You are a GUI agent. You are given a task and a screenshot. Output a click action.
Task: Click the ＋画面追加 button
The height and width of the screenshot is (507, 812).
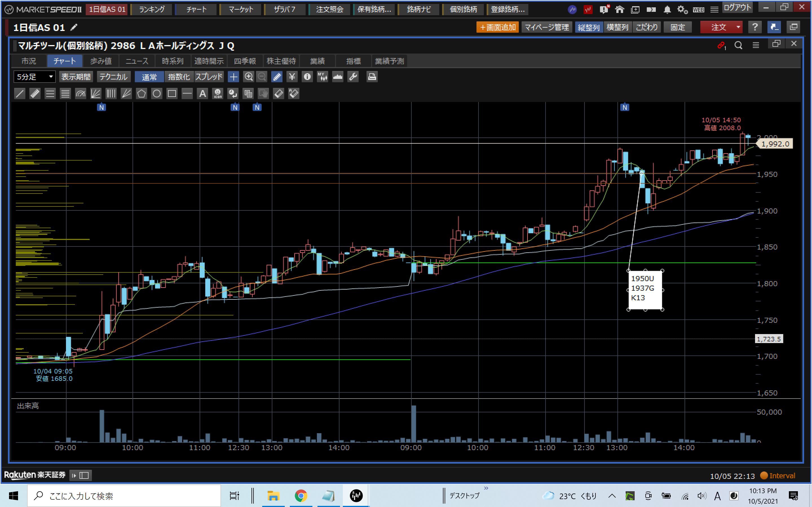coord(497,27)
